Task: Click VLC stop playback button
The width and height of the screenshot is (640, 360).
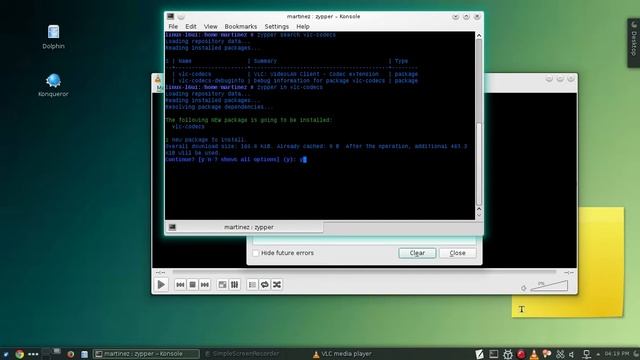Action: coord(192,284)
